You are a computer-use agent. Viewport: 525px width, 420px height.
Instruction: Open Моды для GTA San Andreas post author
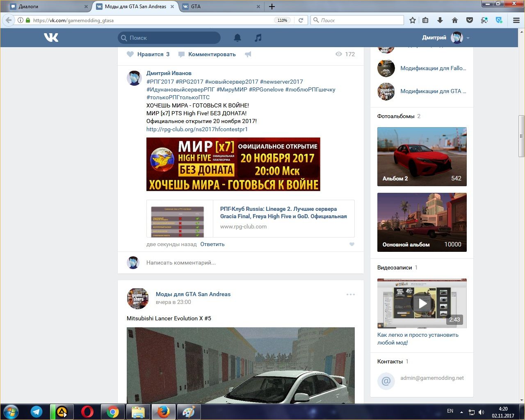(193, 294)
